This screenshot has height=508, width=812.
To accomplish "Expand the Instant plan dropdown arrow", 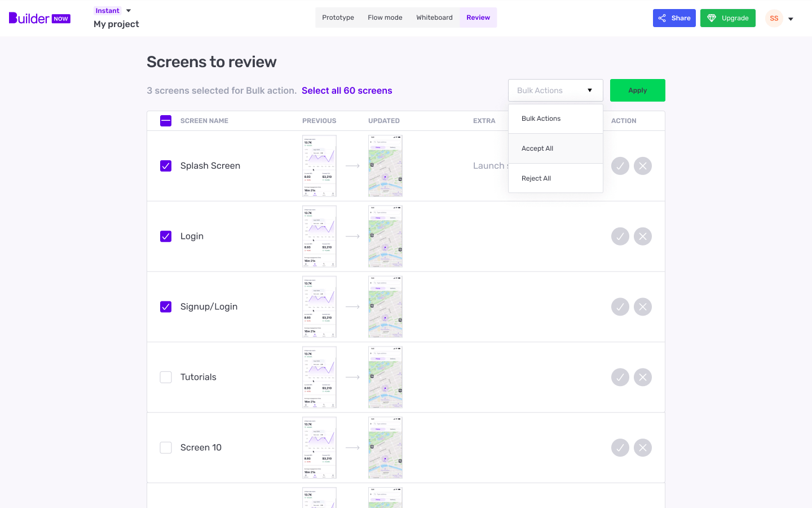I will pyautogui.click(x=129, y=11).
